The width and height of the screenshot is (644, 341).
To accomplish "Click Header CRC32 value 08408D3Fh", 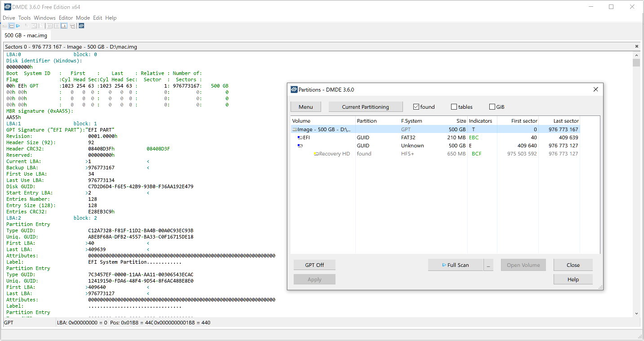I will click(101, 149).
